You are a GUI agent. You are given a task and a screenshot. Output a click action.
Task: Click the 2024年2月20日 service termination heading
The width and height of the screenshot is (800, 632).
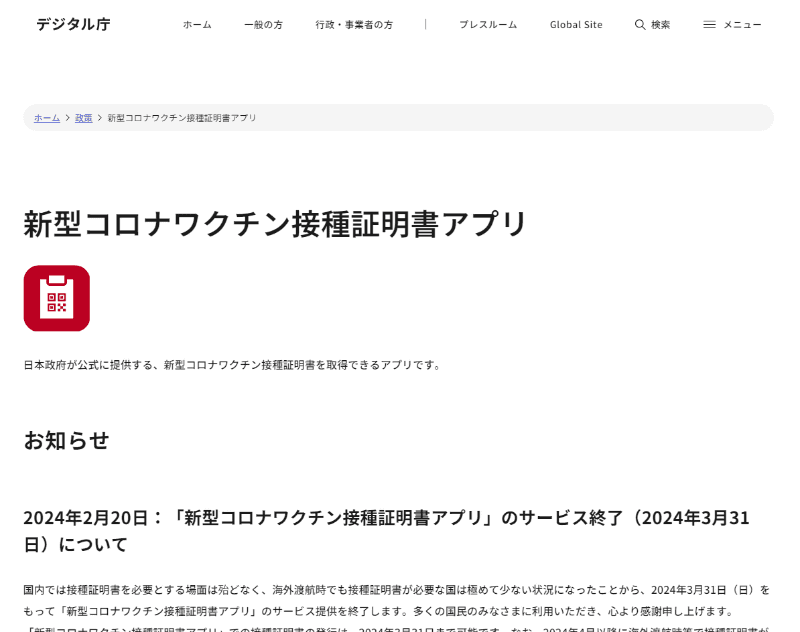point(386,531)
